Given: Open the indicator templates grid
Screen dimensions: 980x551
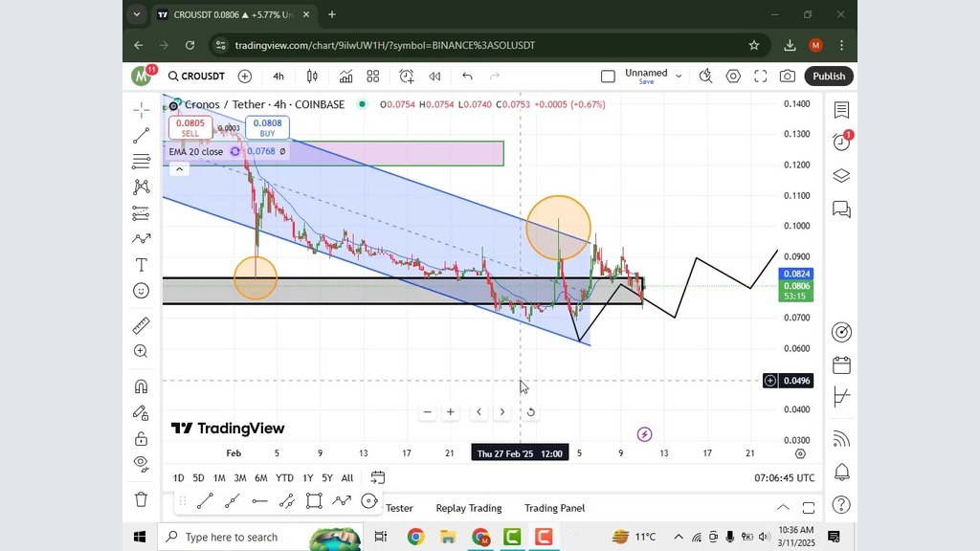Looking at the screenshot, I should click(373, 77).
